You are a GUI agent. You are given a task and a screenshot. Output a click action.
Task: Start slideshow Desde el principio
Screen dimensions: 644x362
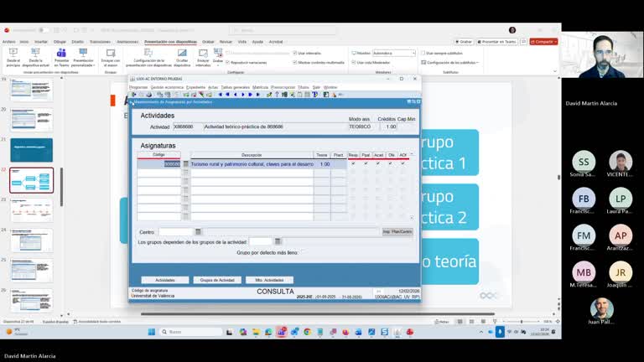[13, 54]
